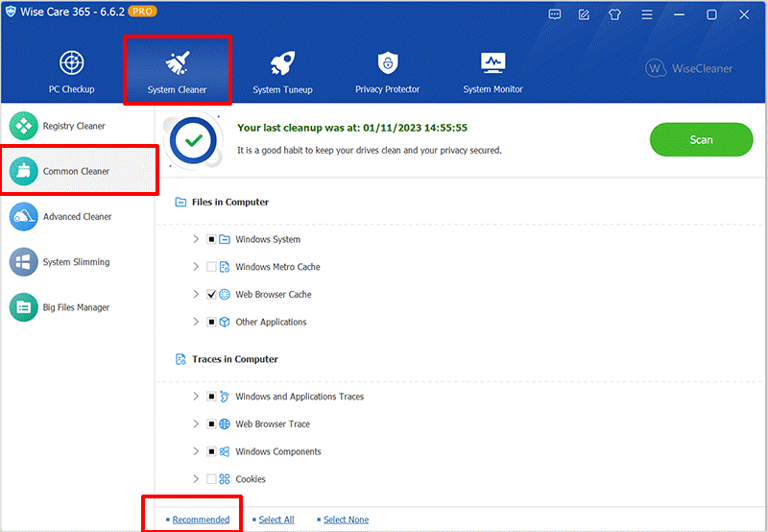Click the Registry Cleaner sidebar icon
Image resolution: width=768 pixels, height=532 pixels.
click(x=23, y=126)
